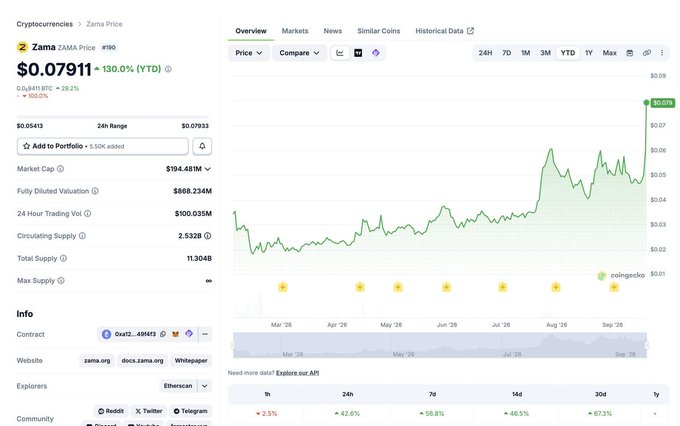Select the 7D chart range

click(x=507, y=53)
